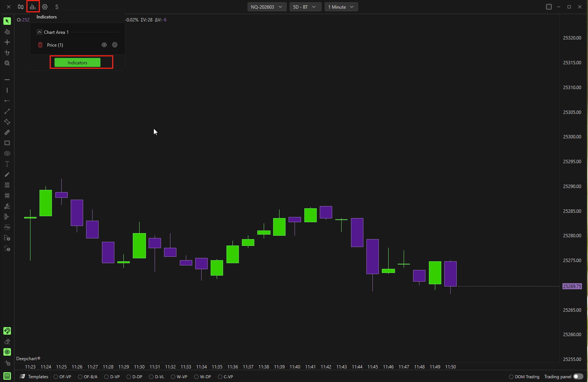Click the 25269.75 current price label

coord(572,286)
